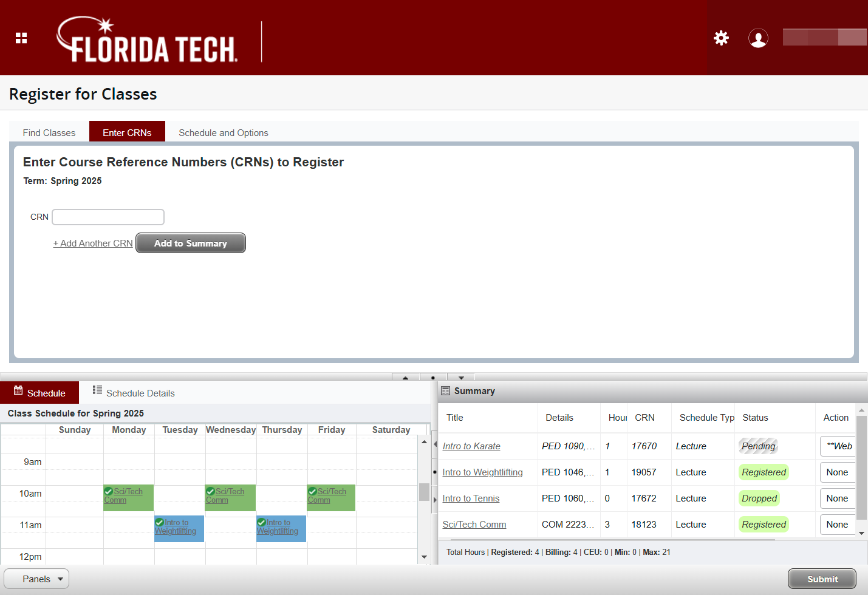Open Action dropdown for Intro to Weightlifting

838,472
